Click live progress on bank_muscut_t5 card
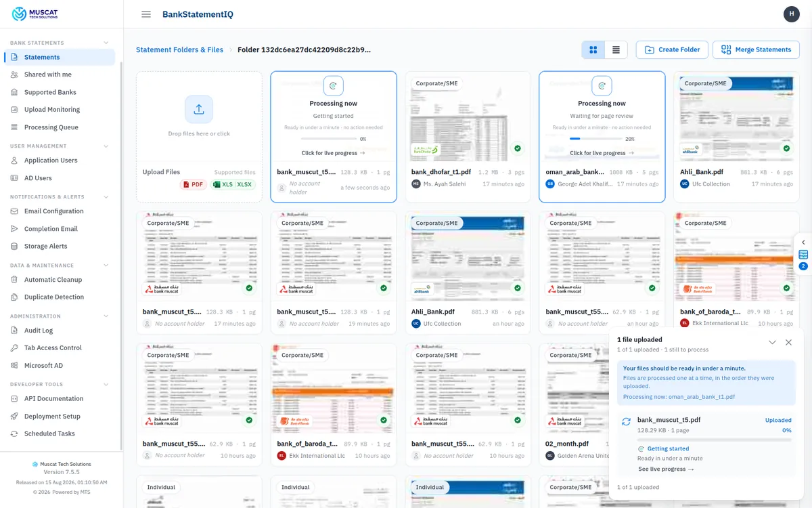Screen dimensions: 812x508 click(x=334, y=153)
